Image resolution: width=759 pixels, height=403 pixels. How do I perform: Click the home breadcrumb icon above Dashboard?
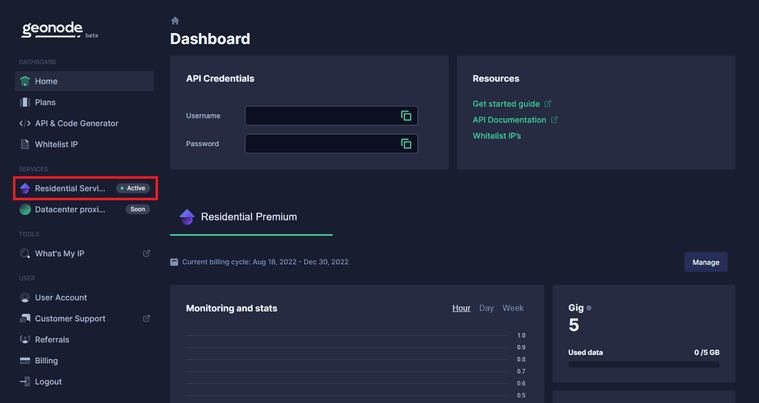(x=175, y=20)
